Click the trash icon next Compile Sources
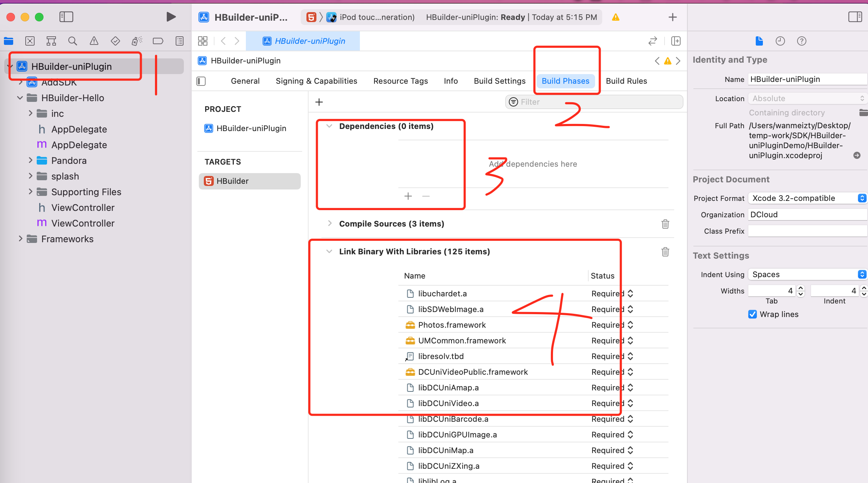The image size is (868, 483). [x=665, y=224]
